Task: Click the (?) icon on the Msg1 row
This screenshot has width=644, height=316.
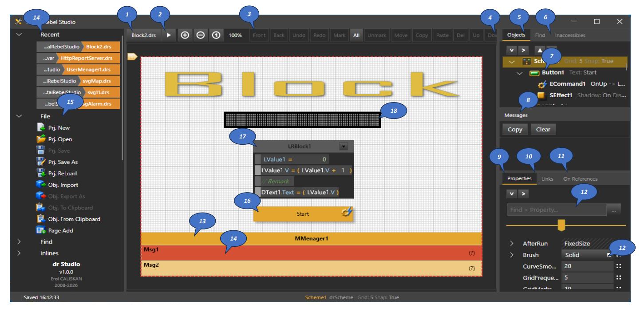Action: click(x=472, y=253)
